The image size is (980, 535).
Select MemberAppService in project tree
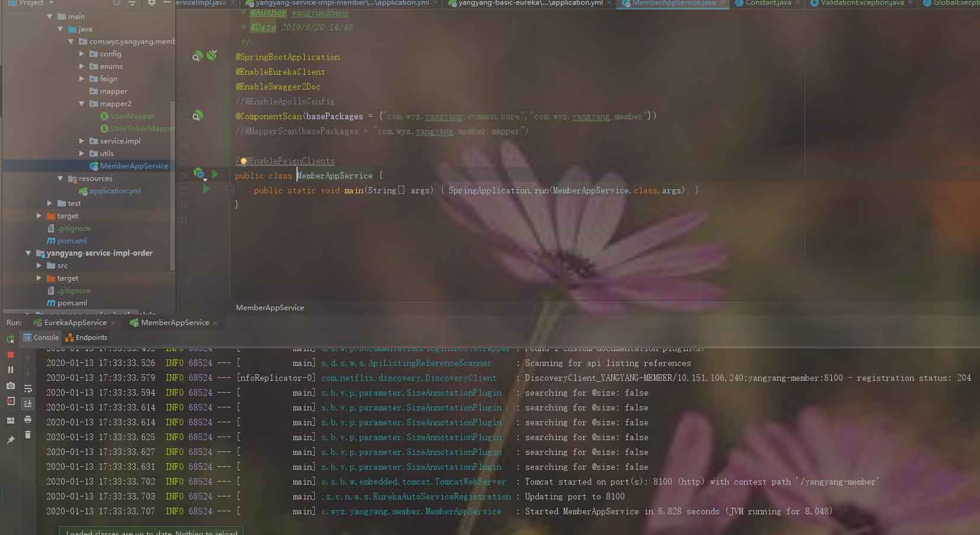tap(129, 166)
